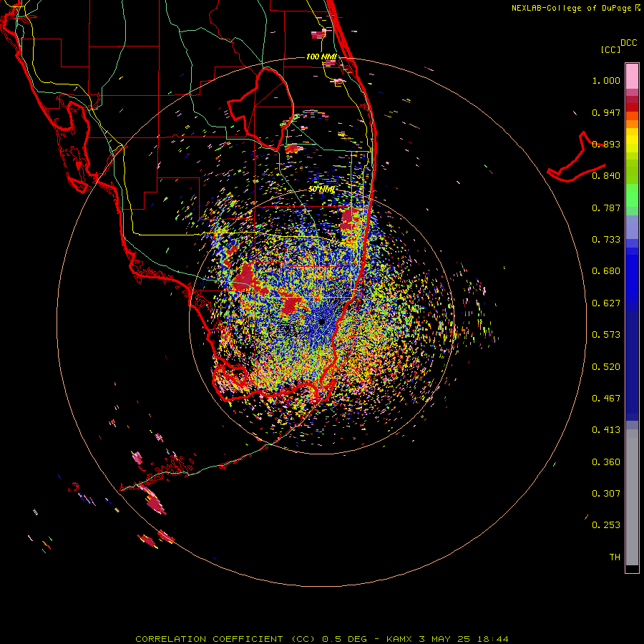Viewport: 644px width, 644px height.
Task: Click the 1.000 scale value
Action: (606, 80)
